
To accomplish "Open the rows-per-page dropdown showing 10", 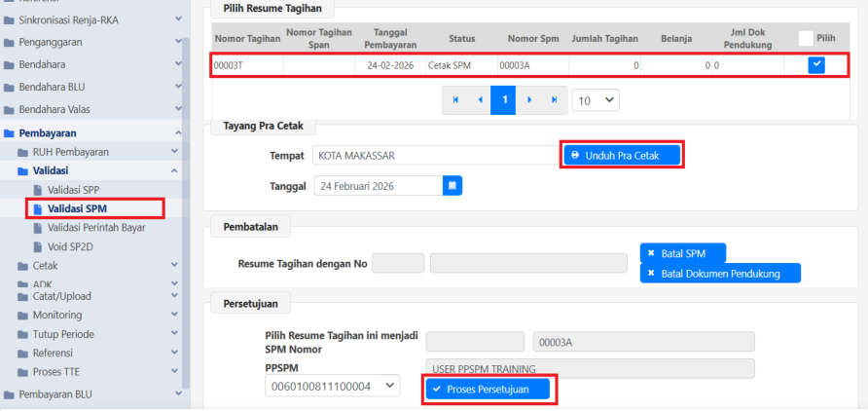I will (596, 100).
